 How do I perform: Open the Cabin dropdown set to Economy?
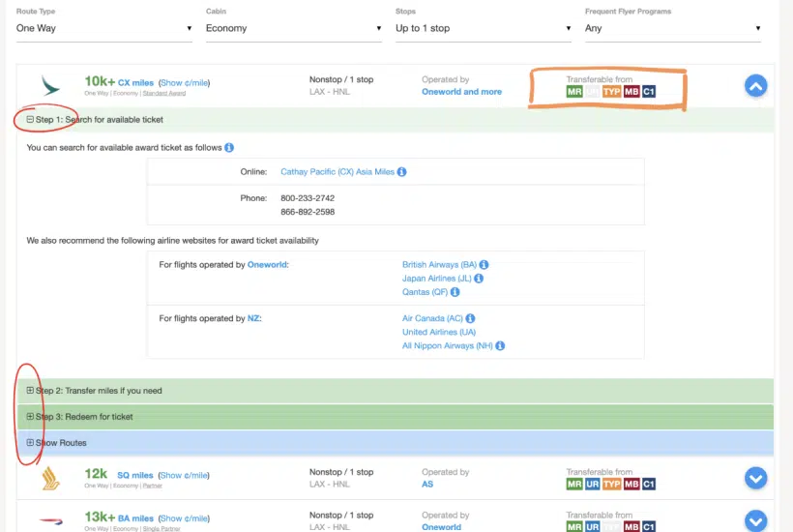pos(294,28)
